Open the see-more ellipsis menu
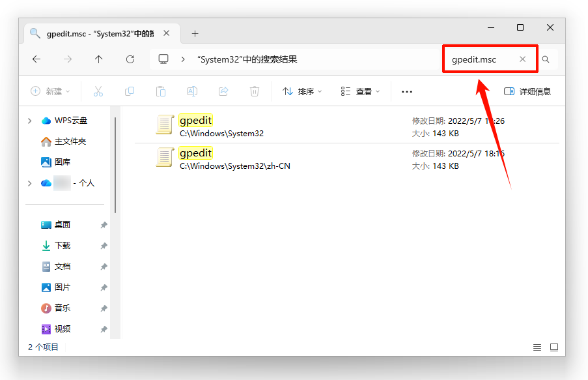588x380 pixels. 406,91
